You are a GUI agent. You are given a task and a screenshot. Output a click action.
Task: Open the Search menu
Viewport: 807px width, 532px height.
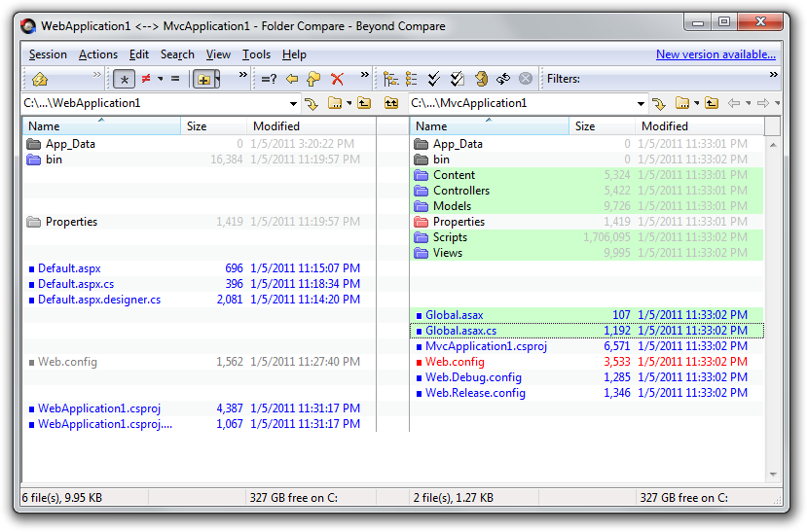(177, 54)
